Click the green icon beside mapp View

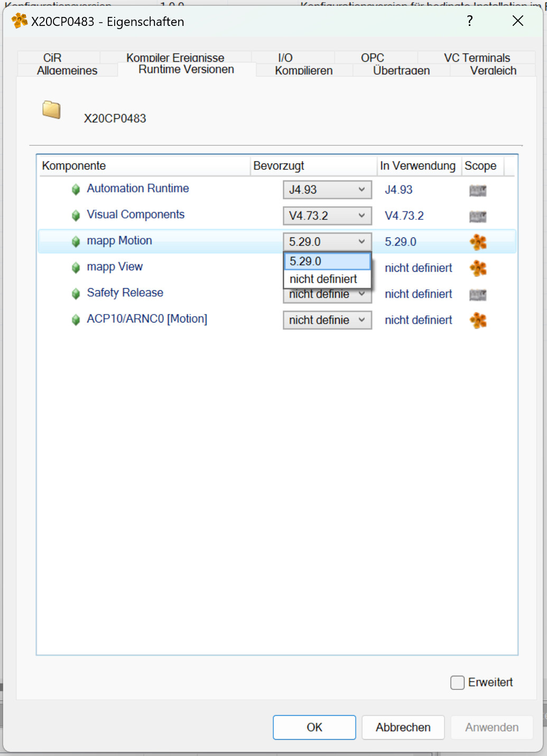point(76,268)
